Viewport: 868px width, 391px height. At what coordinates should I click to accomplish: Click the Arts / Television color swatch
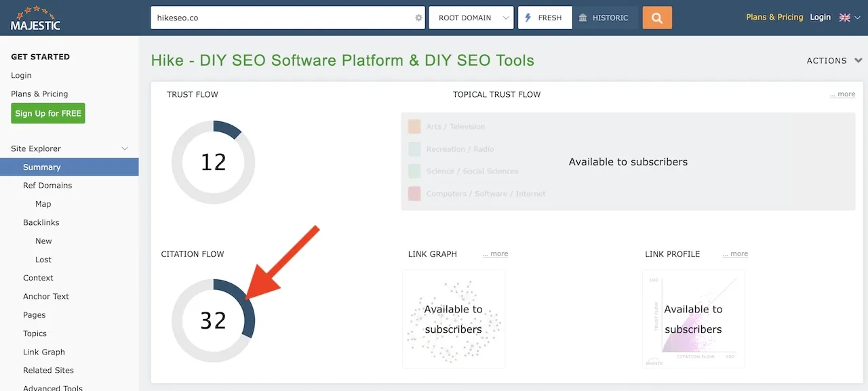[414, 127]
